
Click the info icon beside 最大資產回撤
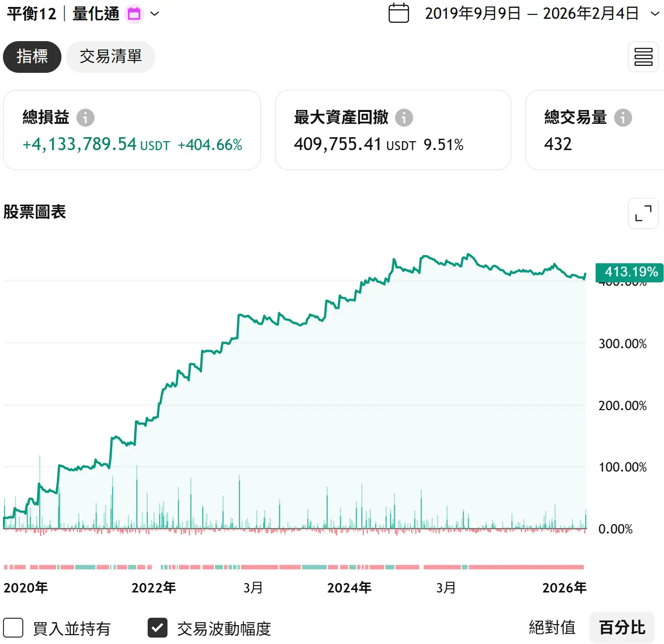click(x=404, y=118)
